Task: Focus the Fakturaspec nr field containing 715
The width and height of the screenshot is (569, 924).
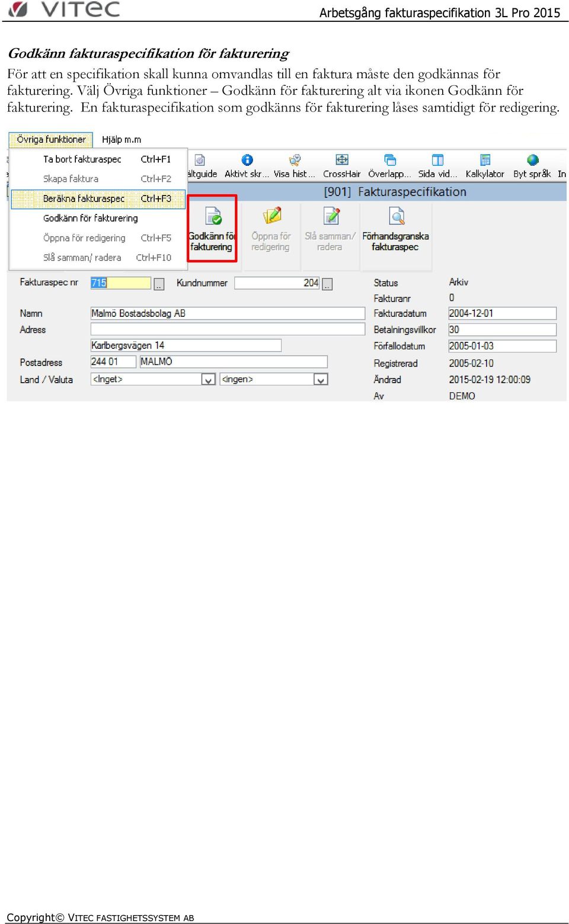Action: [x=121, y=283]
